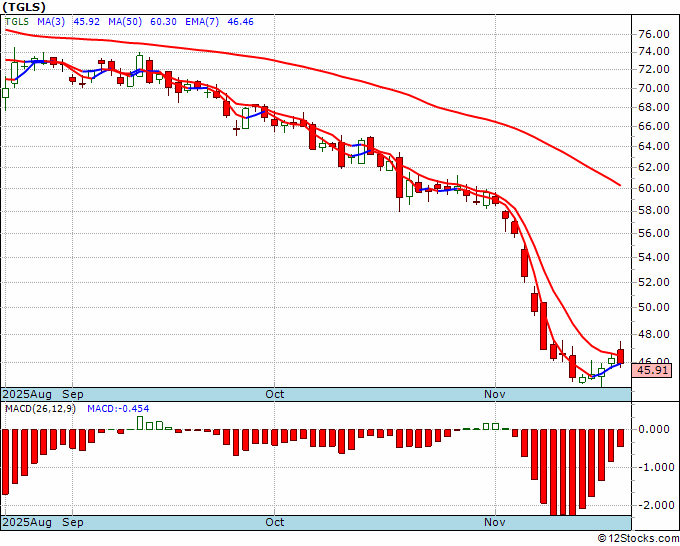Viewport: 680px width, 546px height.
Task: Click the 54.00 price axis label
Action: (x=654, y=257)
